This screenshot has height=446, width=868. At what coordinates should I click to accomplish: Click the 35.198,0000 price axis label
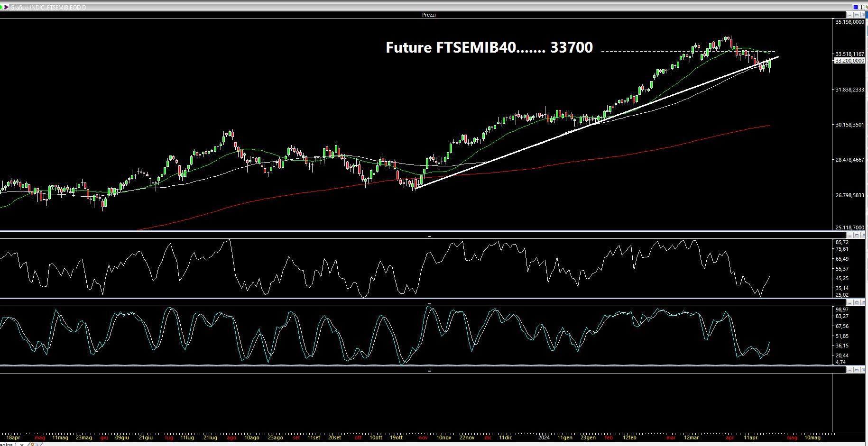coord(850,22)
